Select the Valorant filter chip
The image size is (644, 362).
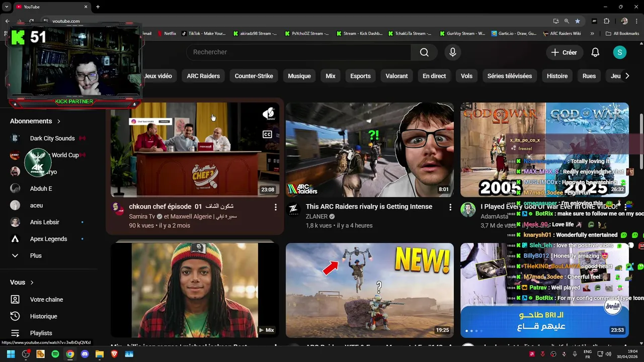click(x=396, y=76)
